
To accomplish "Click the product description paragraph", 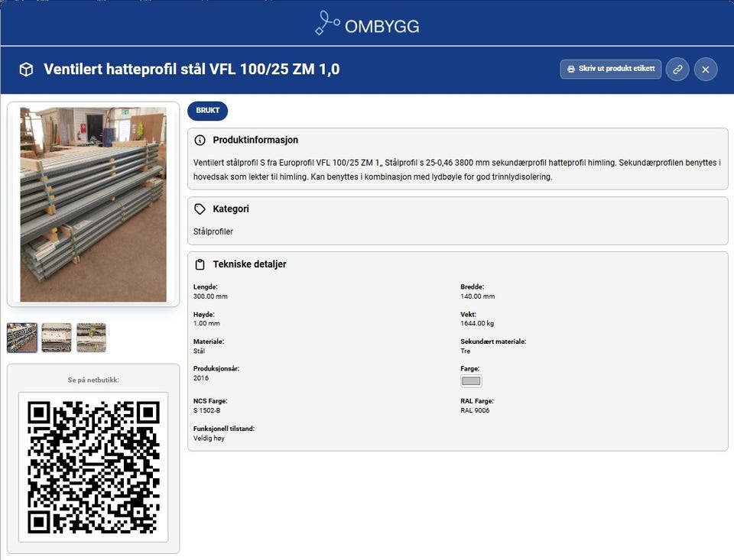I will coord(457,170).
